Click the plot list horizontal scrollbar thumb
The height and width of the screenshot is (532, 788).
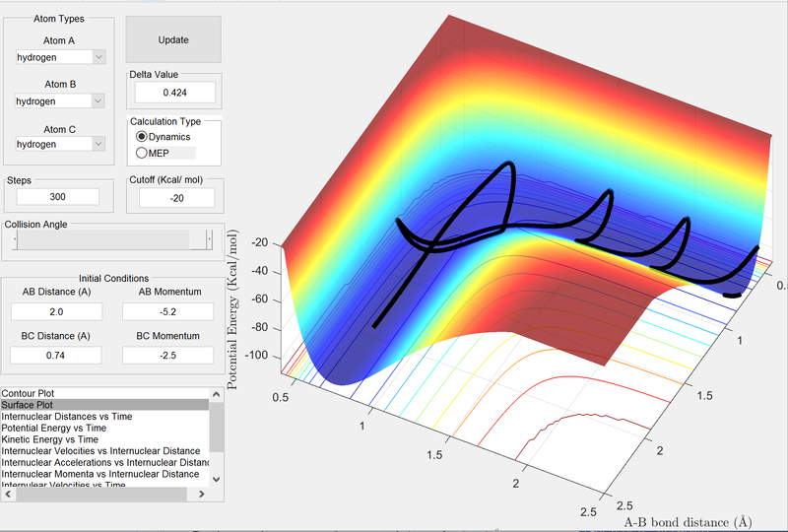tap(101, 495)
